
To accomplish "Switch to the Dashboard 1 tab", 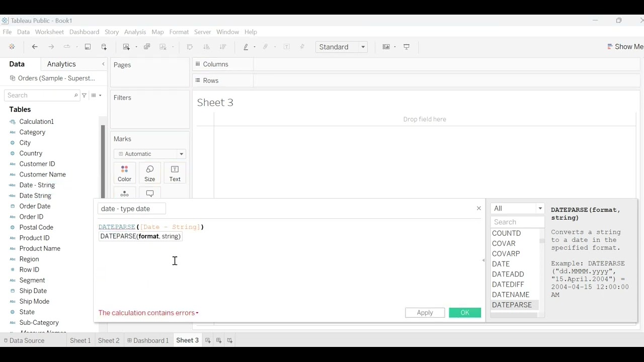I will (148, 340).
